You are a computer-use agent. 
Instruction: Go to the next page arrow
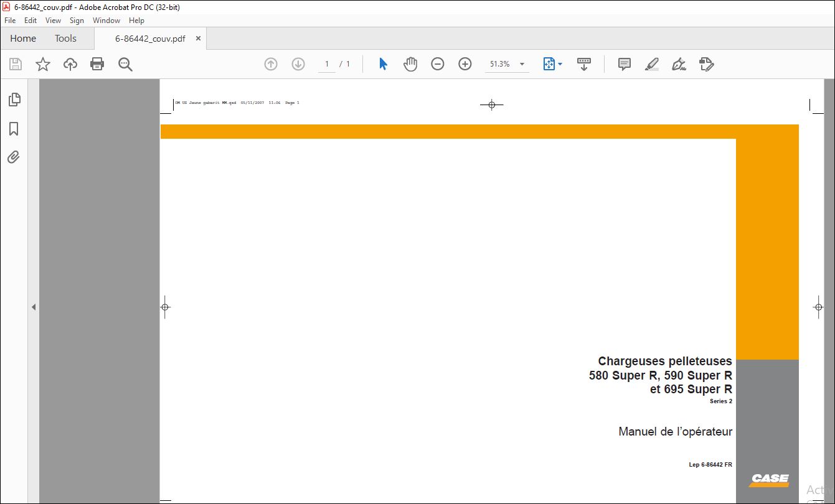click(298, 64)
